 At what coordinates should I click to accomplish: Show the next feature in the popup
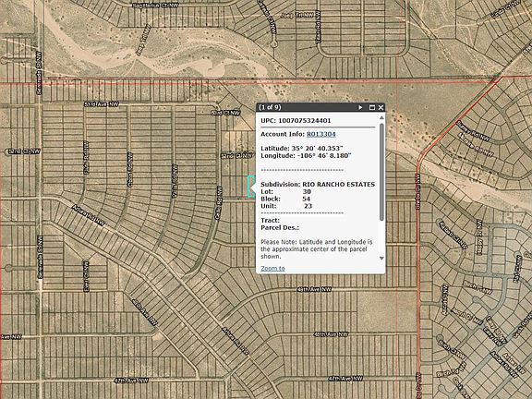[360, 107]
